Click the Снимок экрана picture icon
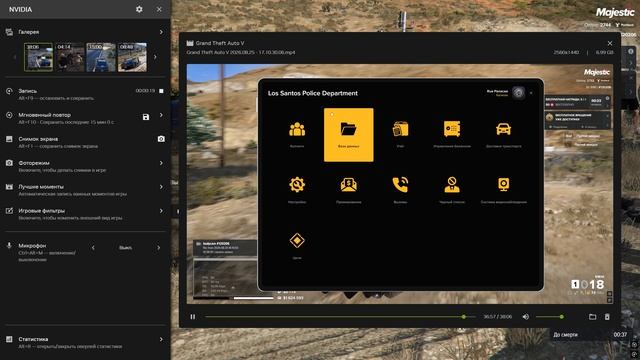 [x=9, y=139]
